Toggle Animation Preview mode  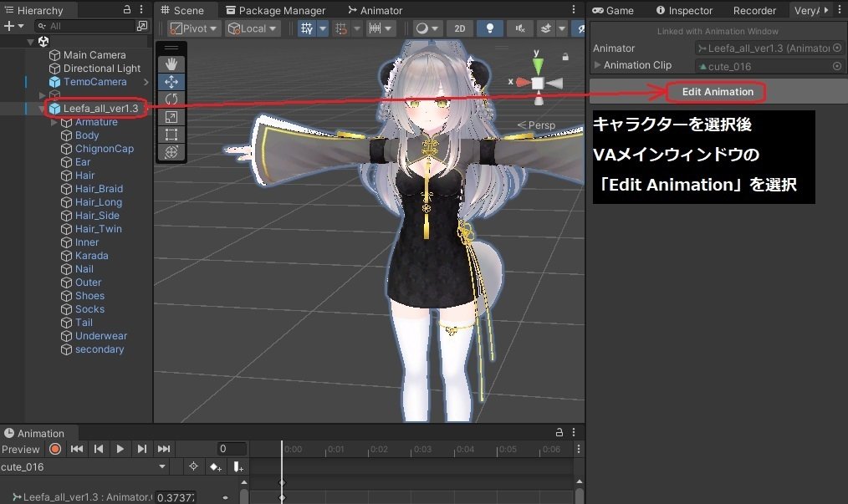point(21,450)
